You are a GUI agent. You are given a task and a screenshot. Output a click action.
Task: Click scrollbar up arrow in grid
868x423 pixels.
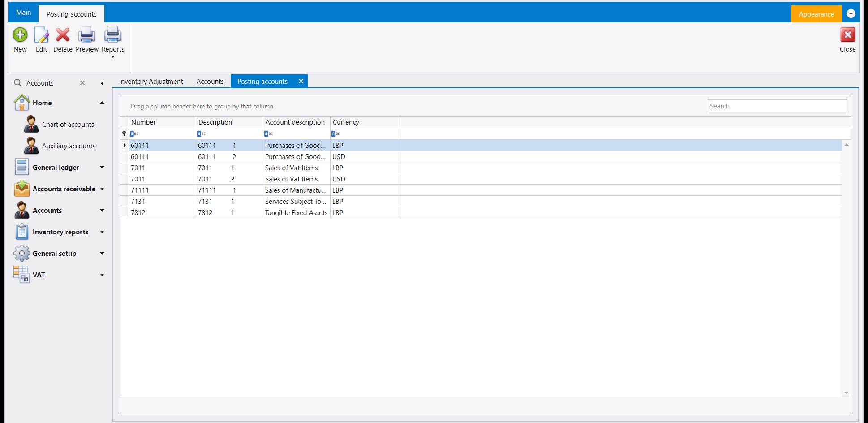[x=847, y=144]
